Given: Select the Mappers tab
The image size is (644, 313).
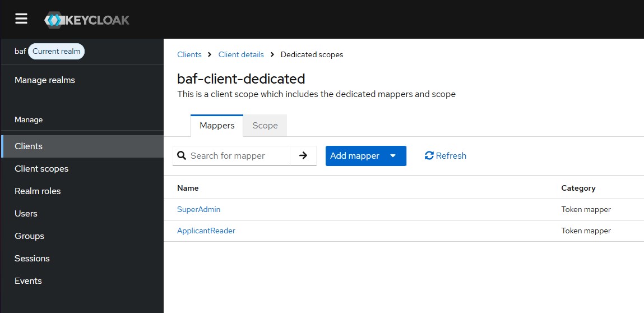Looking at the screenshot, I should (x=217, y=126).
